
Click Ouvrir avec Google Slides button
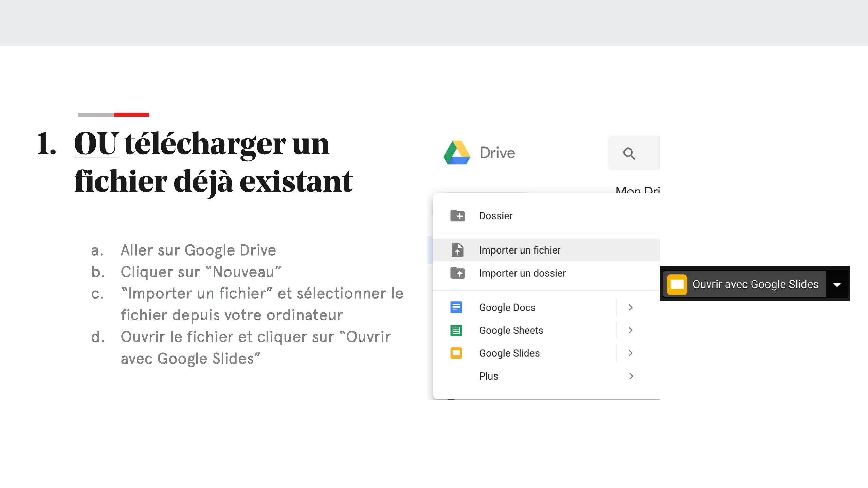click(x=744, y=284)
